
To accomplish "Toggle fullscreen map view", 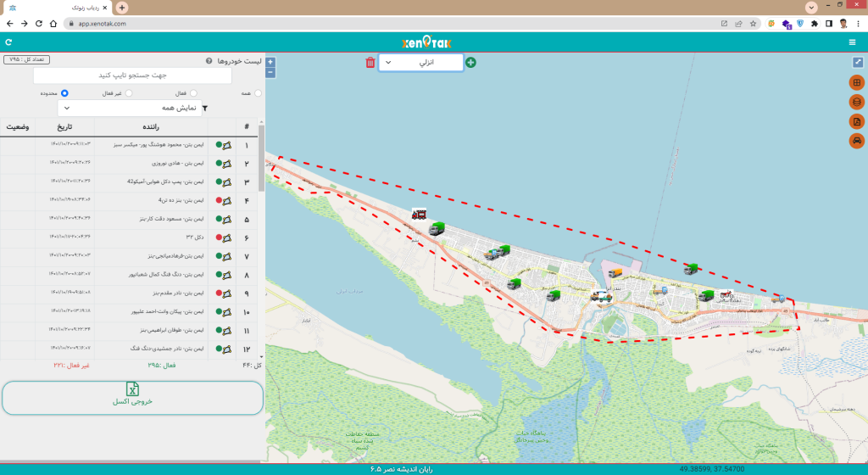I will pyautogui.click(x=857, y=62).
